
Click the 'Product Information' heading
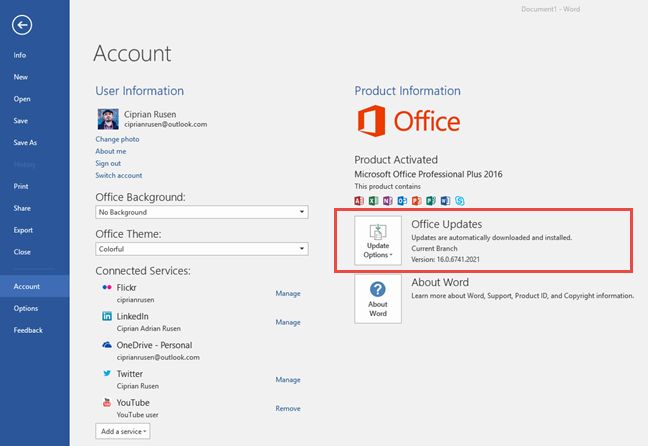point(407,91)
